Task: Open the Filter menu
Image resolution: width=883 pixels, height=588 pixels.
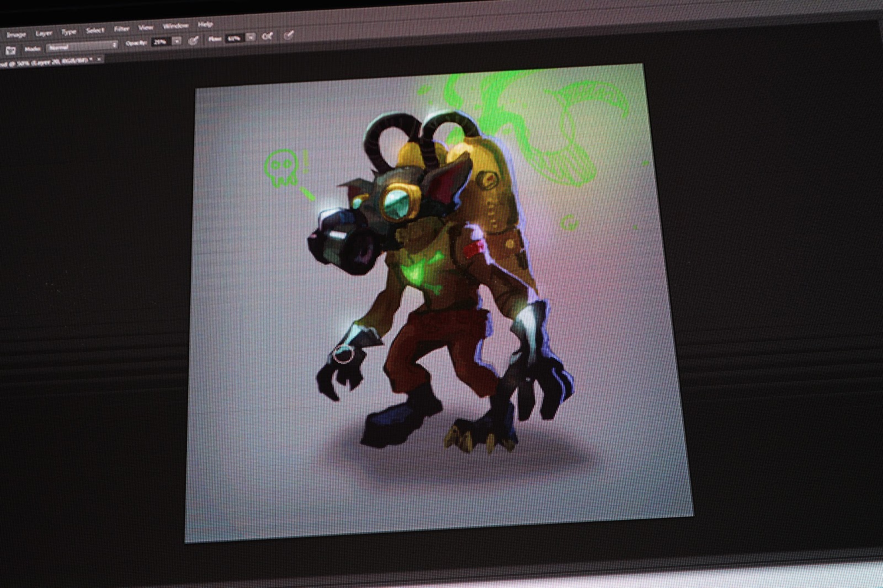Action: 121,29
